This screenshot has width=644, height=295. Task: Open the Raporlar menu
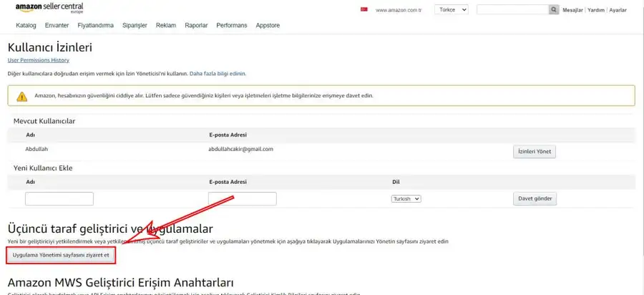196,26
